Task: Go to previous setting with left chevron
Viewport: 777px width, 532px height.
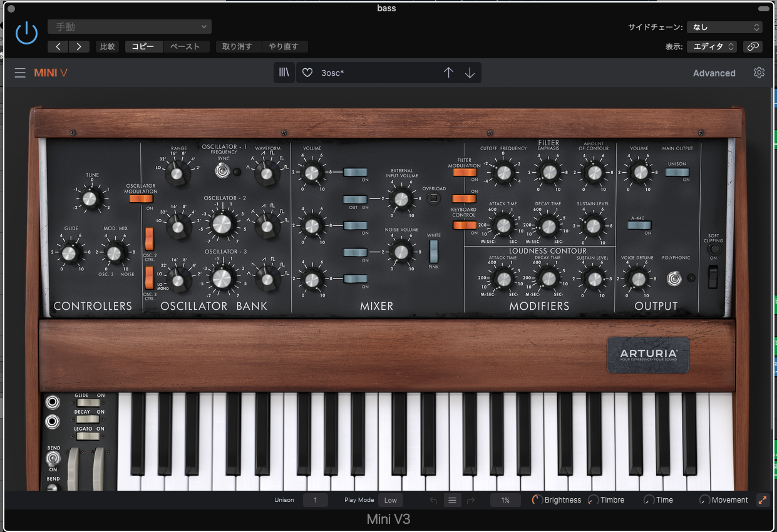Action: click(x=58, y=46)
